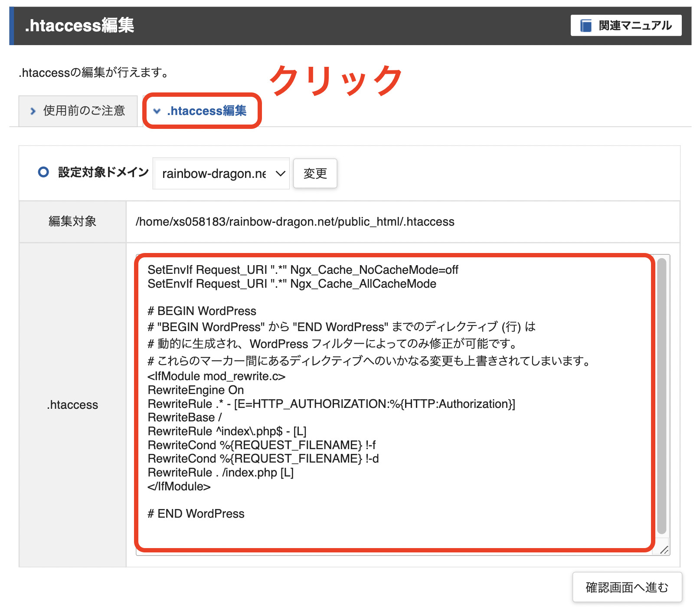The width and height of the screenshot is (700, 611).
Task: Click the file path /home/xs058183/rainbow-dragon.net/public_html/.htaccess
Action: click(295, 222)
